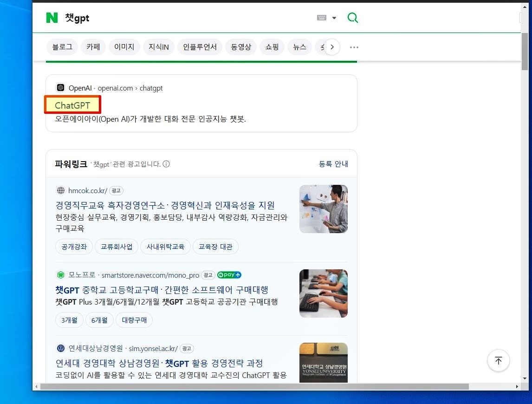Select the 인플루언서 tab
This screenshot has height=404, width=532.
[200, 47]
